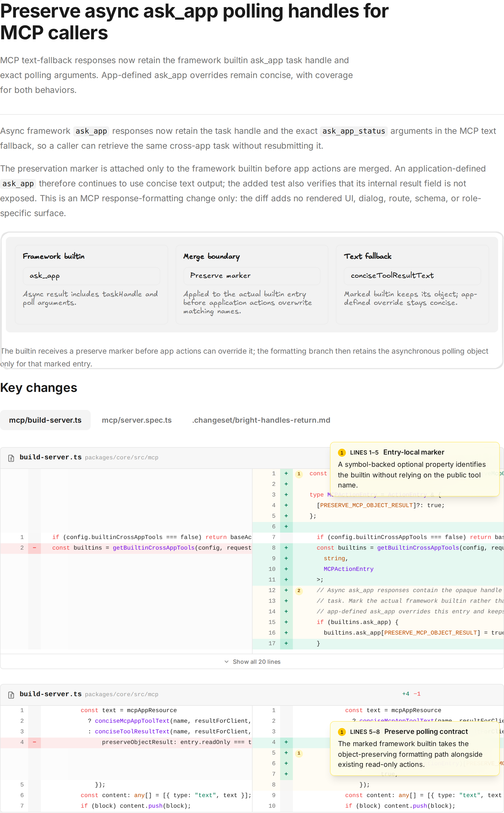Click the Preserve polling contract annotation callout
Image resolution: width=504 pixels, height=813 pixels.
click(415, 748)
